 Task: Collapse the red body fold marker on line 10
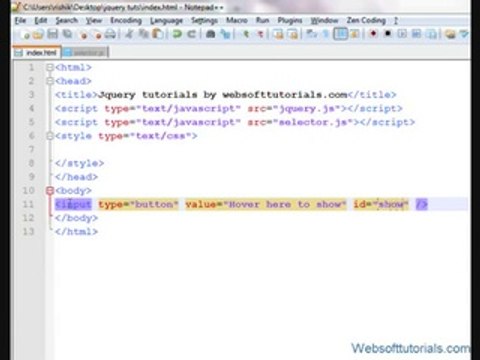50,191
